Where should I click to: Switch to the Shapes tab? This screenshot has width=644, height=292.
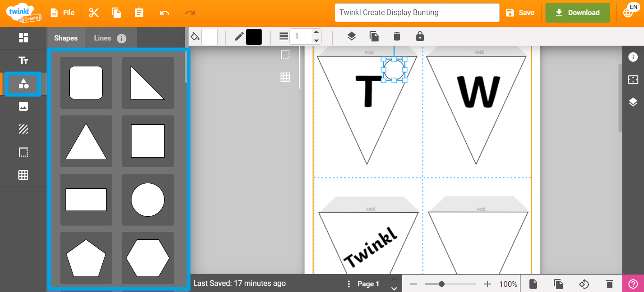tap(66, 38)
